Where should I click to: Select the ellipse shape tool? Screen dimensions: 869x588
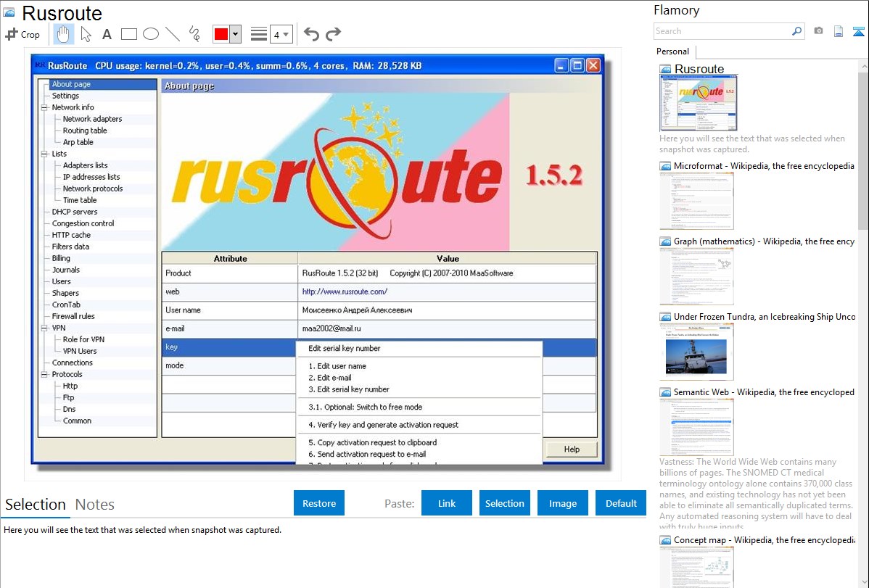pos(151,34)
